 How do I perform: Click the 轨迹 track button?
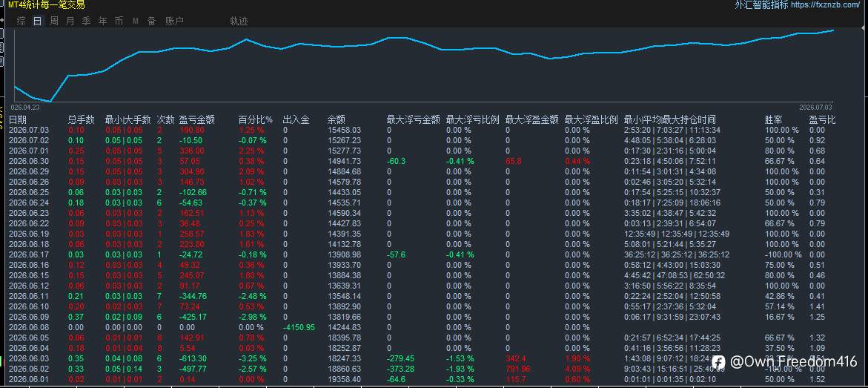point(239,21)
